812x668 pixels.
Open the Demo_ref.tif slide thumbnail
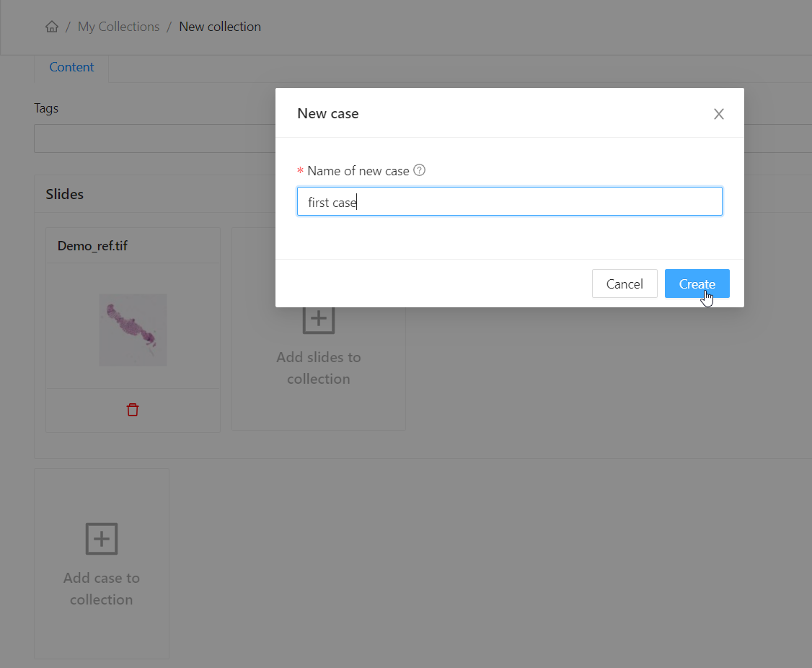pos(133,329)
